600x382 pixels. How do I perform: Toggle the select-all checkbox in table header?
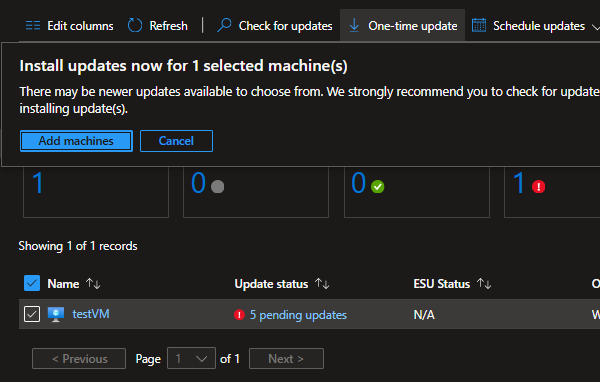click(x=32, y=283)
